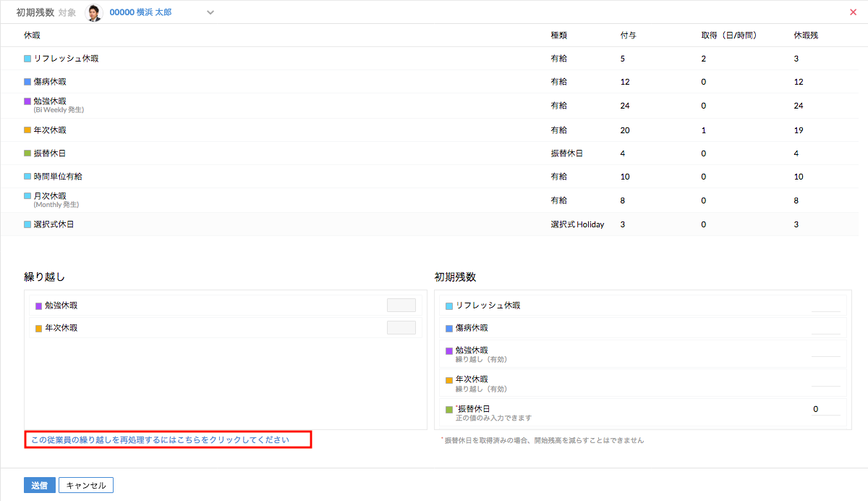Select the 振替休日 row name in the table

(x=50, y=153)
